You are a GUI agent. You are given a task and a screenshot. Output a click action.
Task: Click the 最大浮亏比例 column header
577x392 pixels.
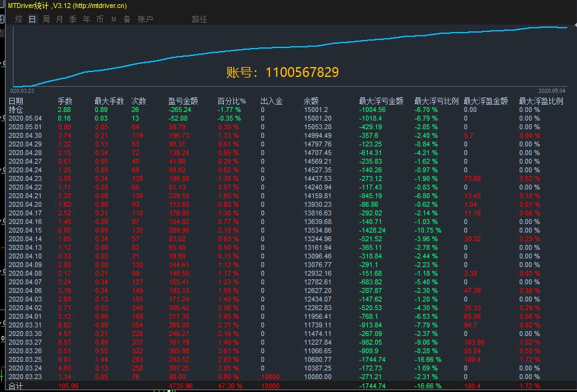(x=436, y=101)
